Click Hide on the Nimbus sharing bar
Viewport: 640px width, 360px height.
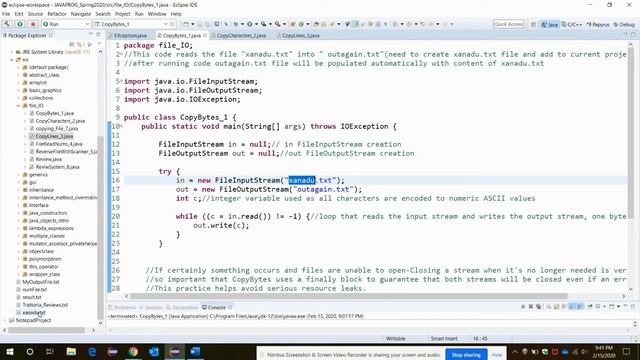coord(496,355)
